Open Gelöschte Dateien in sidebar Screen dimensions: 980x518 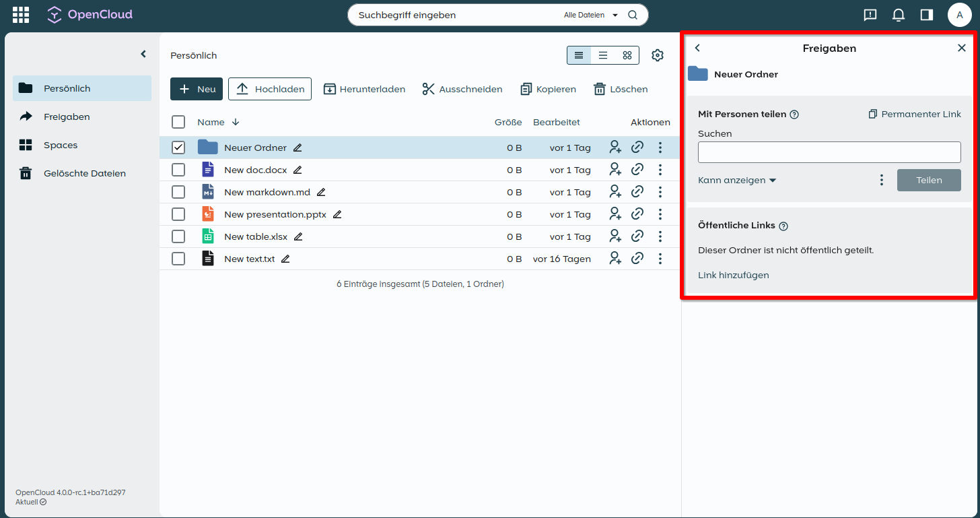click(84, 173)
